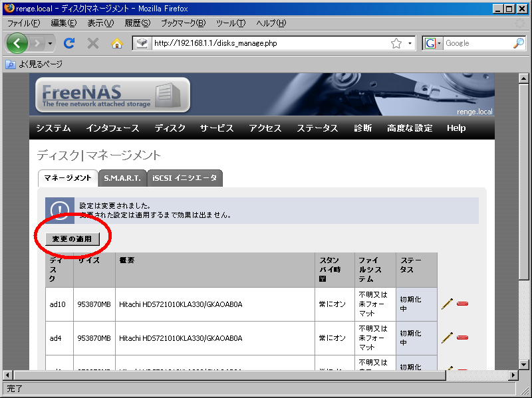Delete disk ad10 with red minus icon
The height and width of the screenshot is (398, 532).
[x=462, y=304]
